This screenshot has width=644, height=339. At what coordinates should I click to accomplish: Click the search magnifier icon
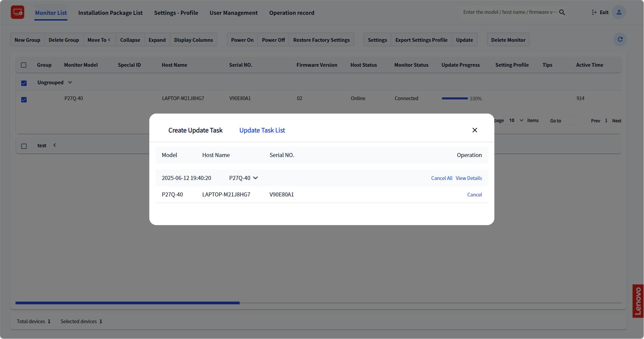[x=562, y=12]
